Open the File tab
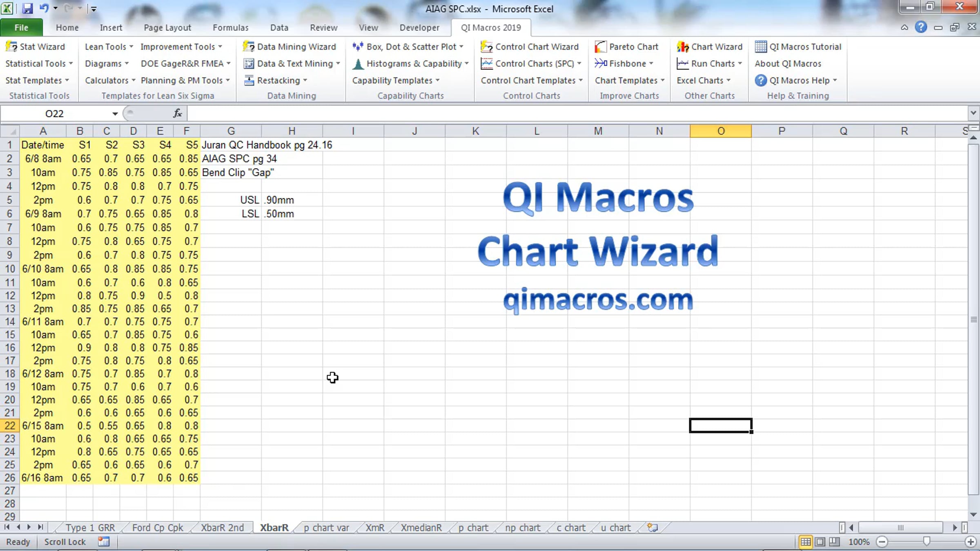The width and height of the screenshot is (980, 551). pyautogui.click(x=21, y=27)
